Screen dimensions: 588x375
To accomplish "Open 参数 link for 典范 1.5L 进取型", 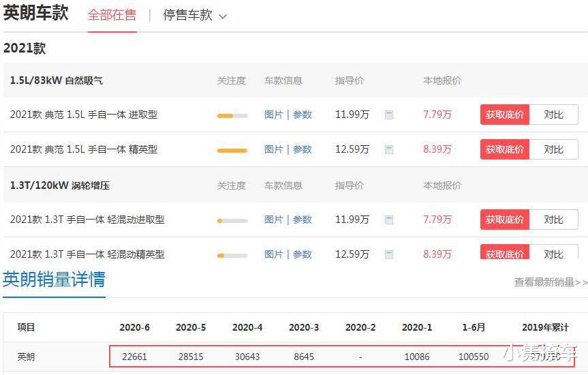I will pos(303,115).
